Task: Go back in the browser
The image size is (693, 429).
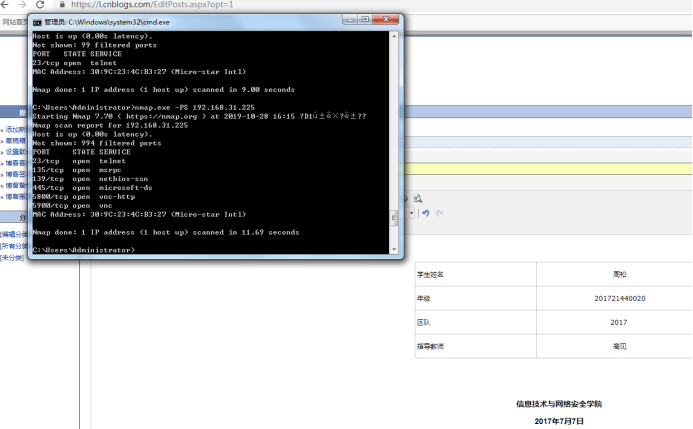Action: pos(5,4)
